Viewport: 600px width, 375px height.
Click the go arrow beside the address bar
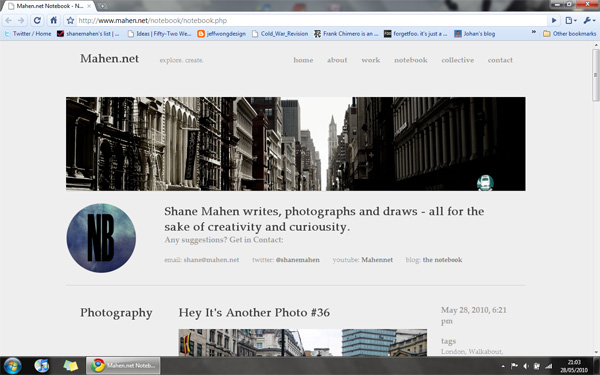554,20
